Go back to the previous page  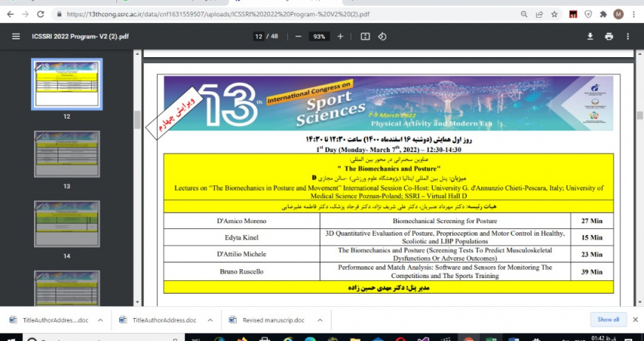pyautogui.click(x=10, y=14)
